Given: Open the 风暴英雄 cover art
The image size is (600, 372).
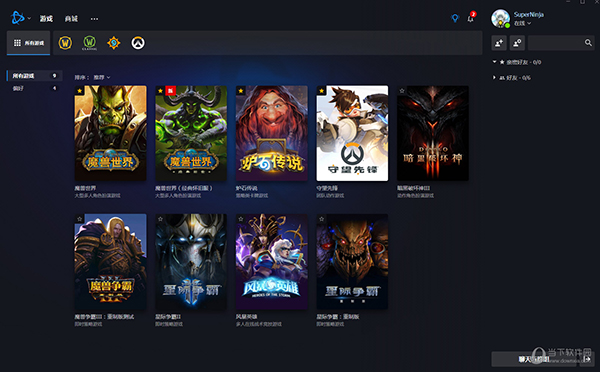Looking at the screenshot, I should (272, 261).
